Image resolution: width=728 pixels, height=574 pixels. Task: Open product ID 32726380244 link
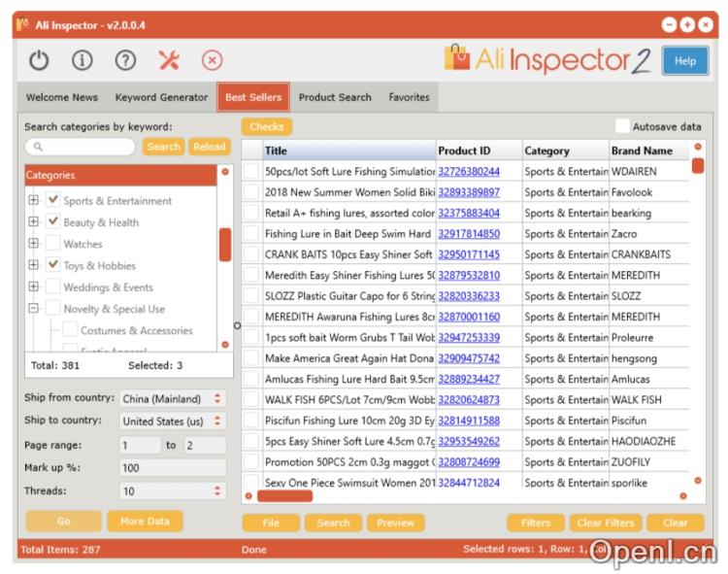pyautogui.click(x=469, y=172)
